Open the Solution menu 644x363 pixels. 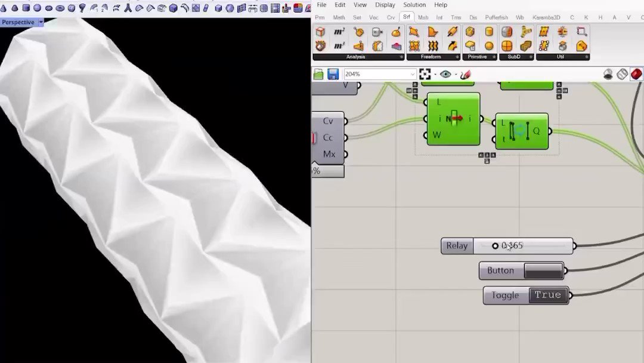point(414,5)
